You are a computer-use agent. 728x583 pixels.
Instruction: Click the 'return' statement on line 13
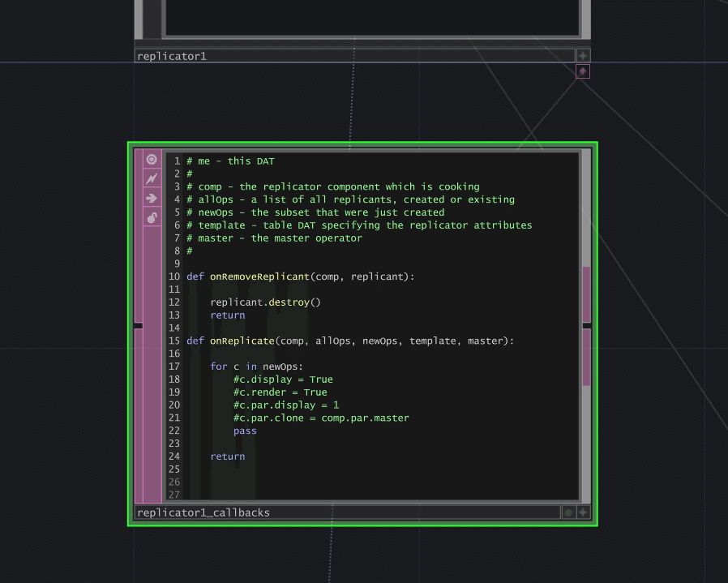(228, 315)
